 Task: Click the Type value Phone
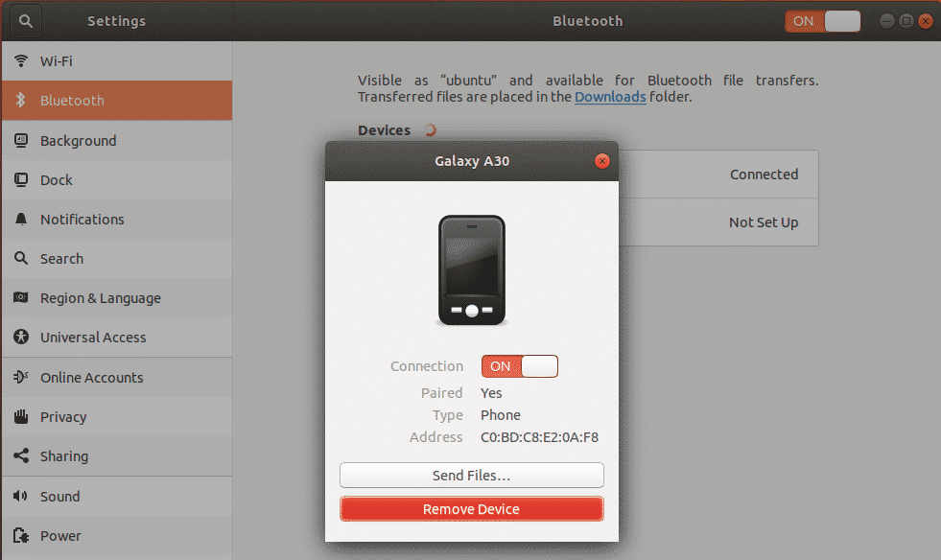tap(501, 415)
